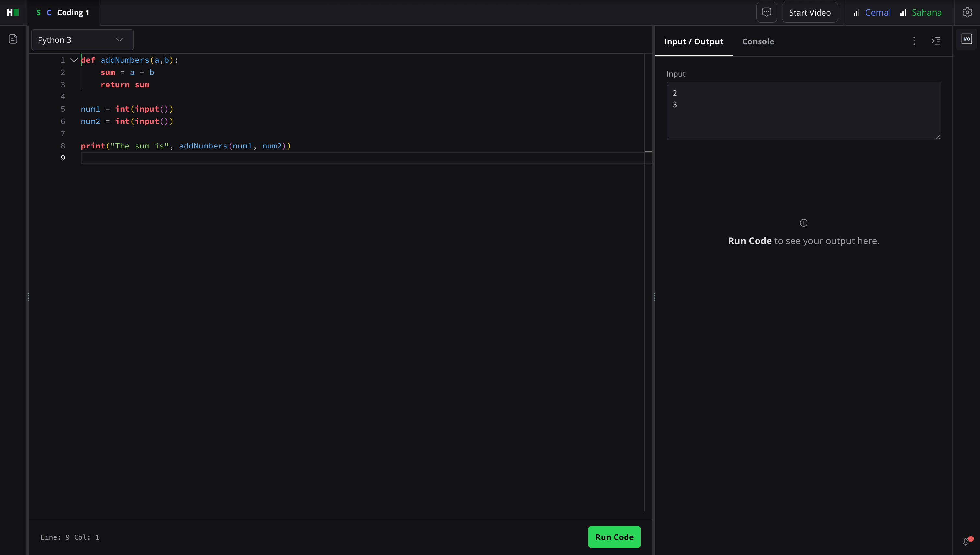This screenshot has width=980, height=555.
Task: Open the settings gear icon
Action: (967, 12)
